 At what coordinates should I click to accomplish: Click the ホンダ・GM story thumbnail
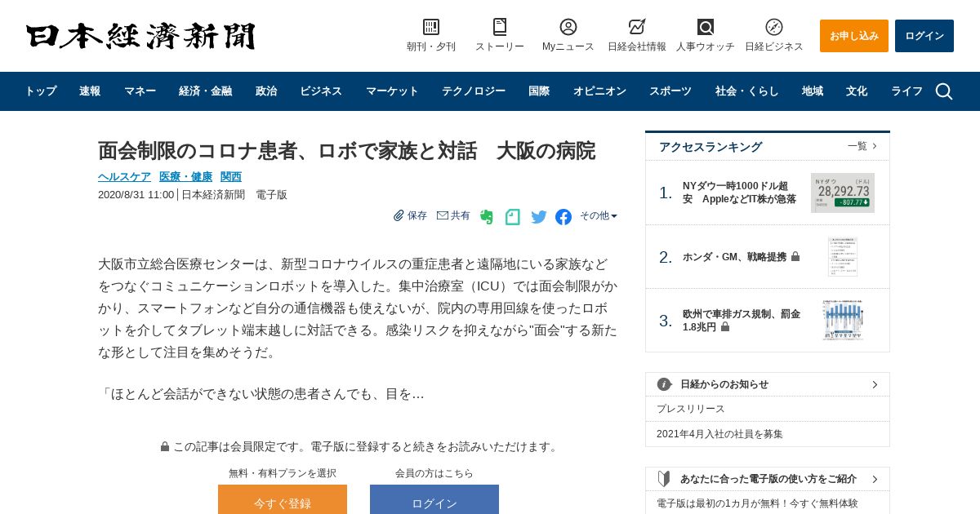[843, 257]
